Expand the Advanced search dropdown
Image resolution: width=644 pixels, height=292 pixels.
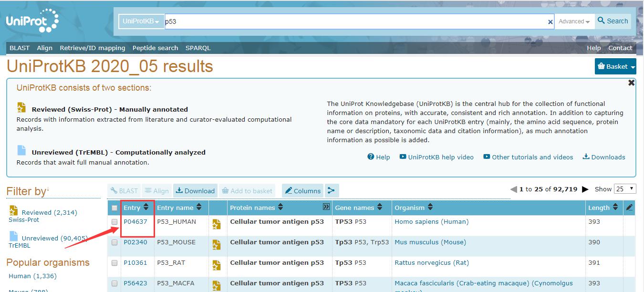click(x=574, y=21)
